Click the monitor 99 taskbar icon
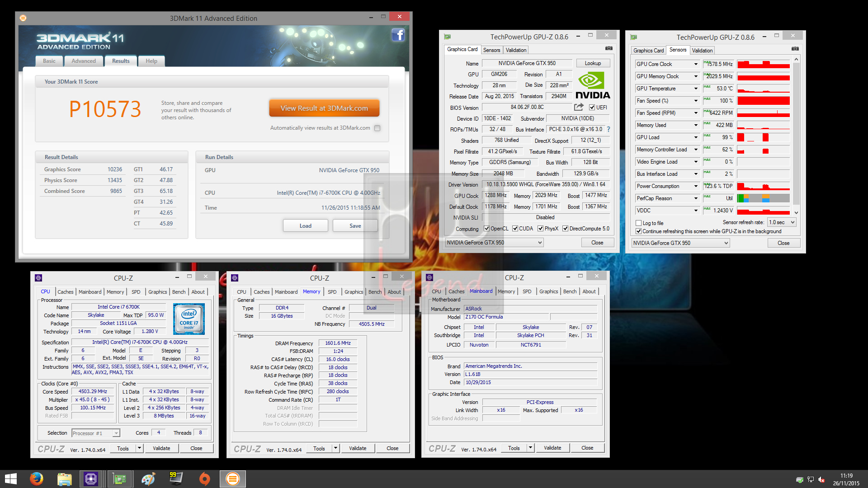Image resolution: width=868 pixels, height=488 pixels. tap(176, 479)
